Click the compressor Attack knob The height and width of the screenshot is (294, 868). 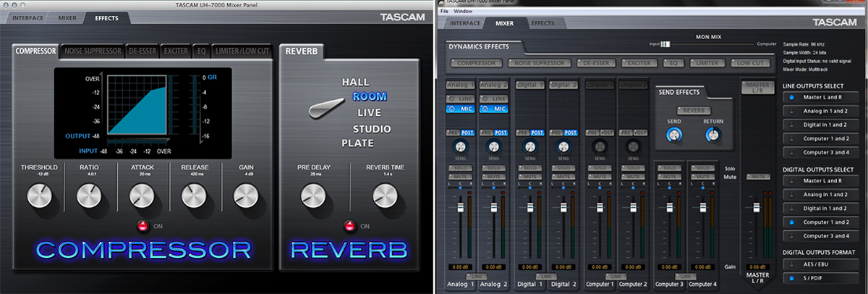(142, 195)
